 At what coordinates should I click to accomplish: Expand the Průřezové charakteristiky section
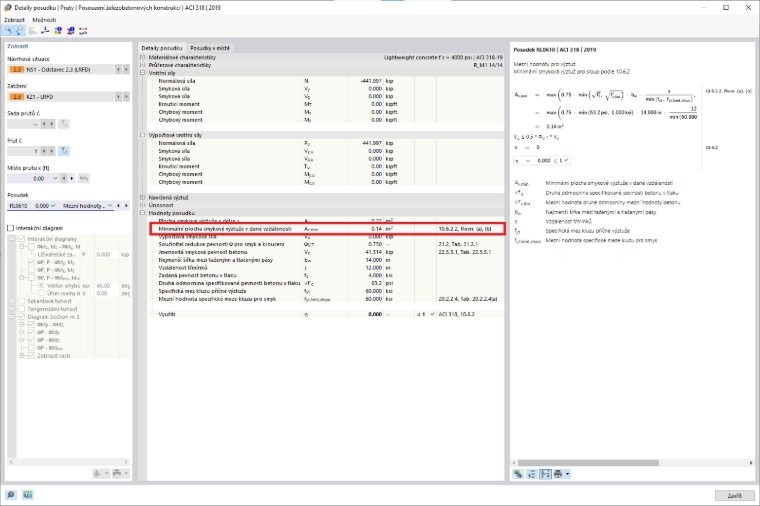pos(142,65)
